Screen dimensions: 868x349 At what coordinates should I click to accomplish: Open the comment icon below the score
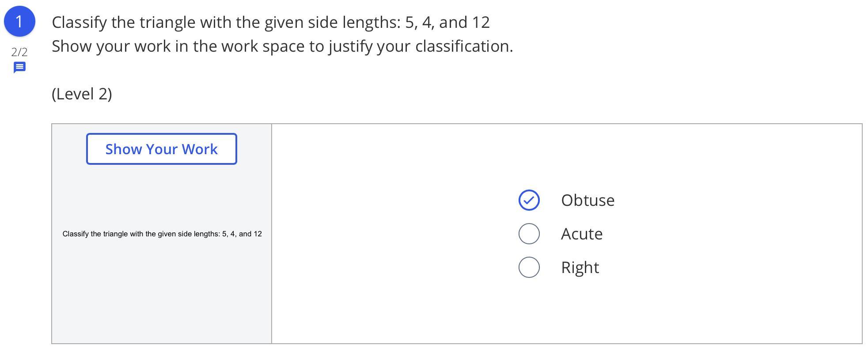tap(19, 67)
